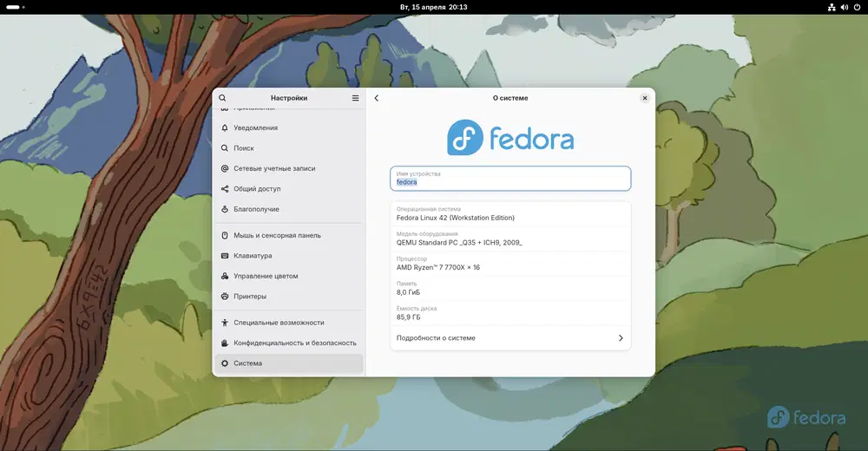This screenshot has height=451, width=868.
Task: Open the Settings hamburger menu
Action: coord(355,98)
